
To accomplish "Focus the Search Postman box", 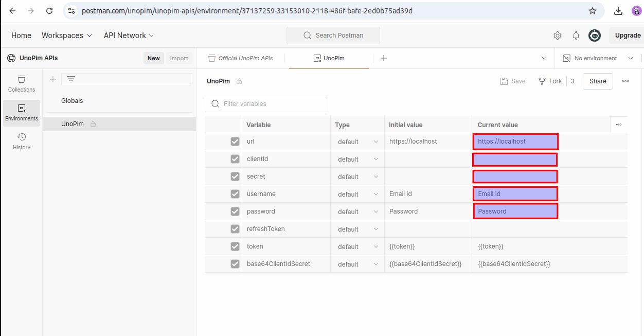I will pyautogui.click(x=333, y=36).
